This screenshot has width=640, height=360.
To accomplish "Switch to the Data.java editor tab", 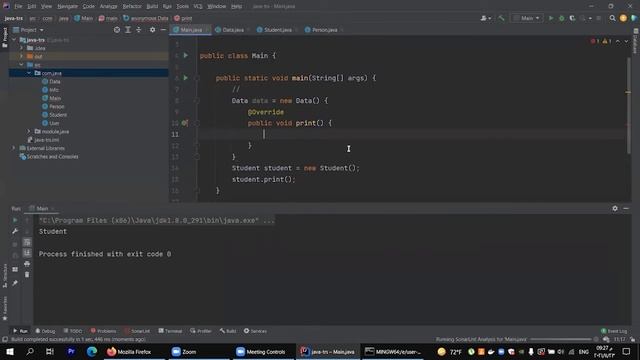I will tap(232, 30).
